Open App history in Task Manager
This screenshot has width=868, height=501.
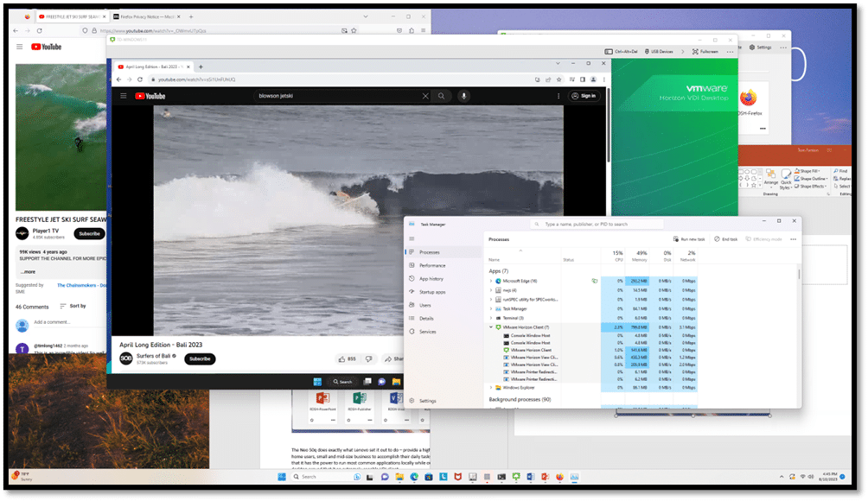tap(431, 279)
